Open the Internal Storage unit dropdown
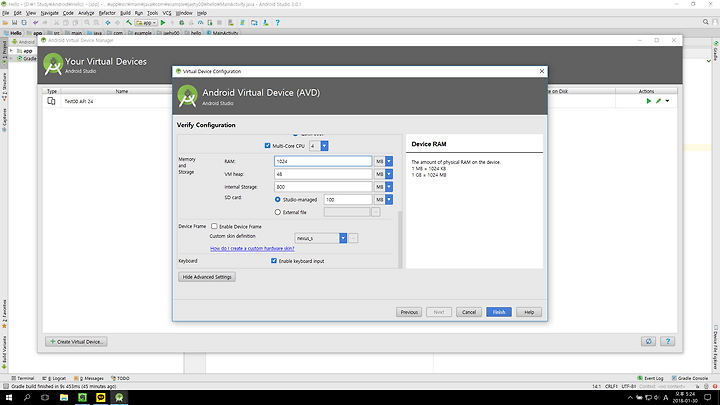Viewport: 720px width, 405px height. [x=389, y=187]
